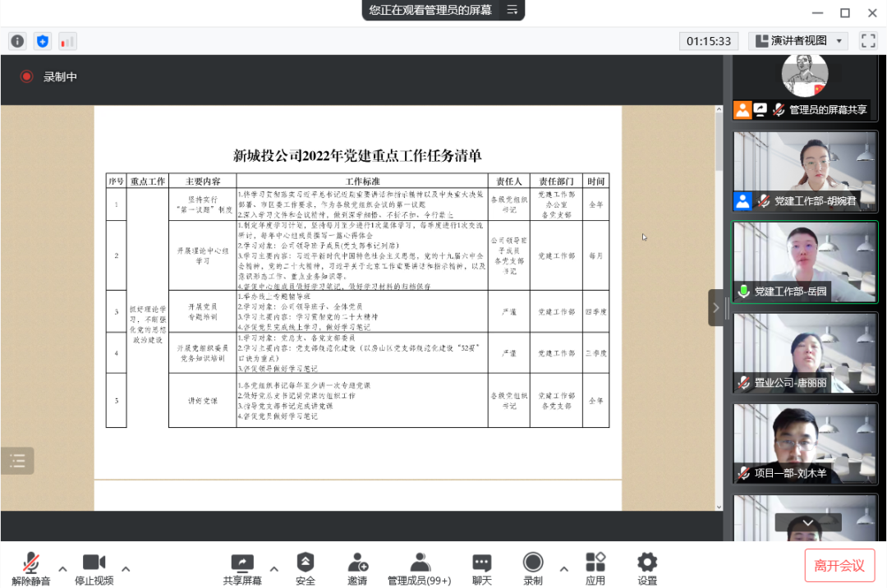Click the 离开会议 leave meeting button
Screen dimensions: 887x588
pyautogui.click(x=839, y=565)
